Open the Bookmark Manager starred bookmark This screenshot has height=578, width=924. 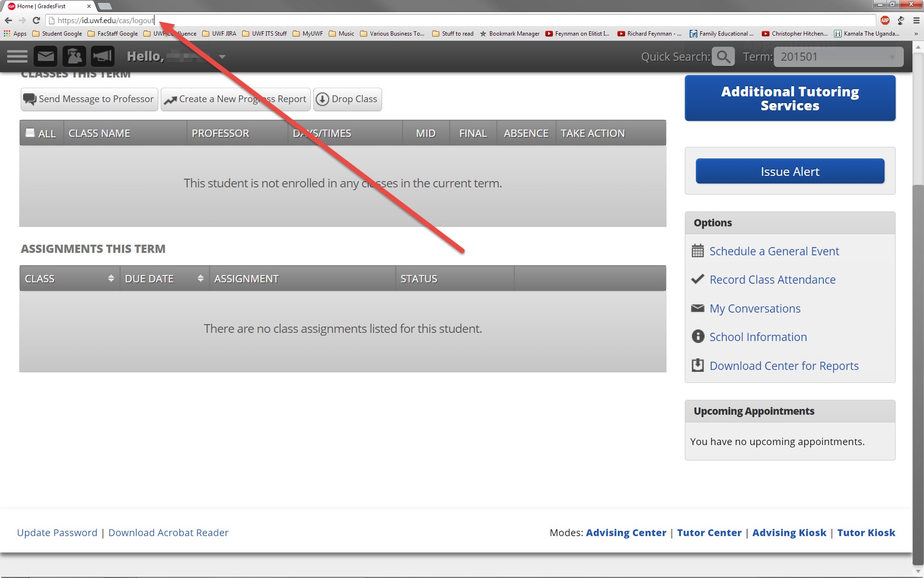[x=510, y=34]
